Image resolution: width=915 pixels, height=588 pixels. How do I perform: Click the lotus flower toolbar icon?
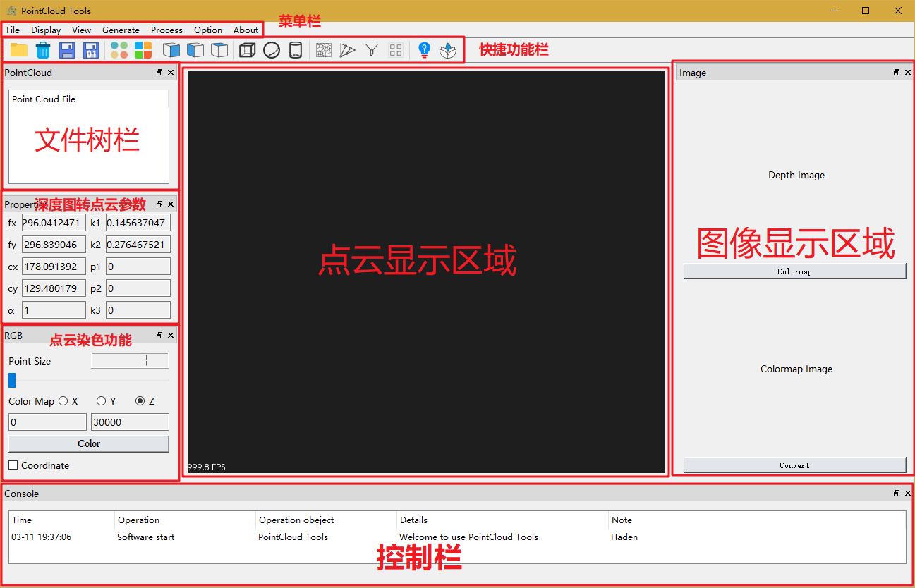pos(448,50)
